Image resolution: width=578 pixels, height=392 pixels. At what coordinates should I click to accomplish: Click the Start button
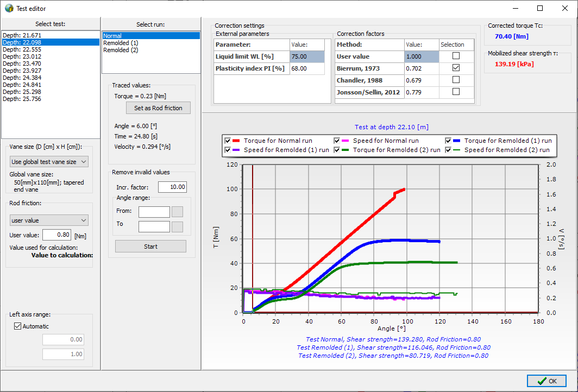[150, 246]
